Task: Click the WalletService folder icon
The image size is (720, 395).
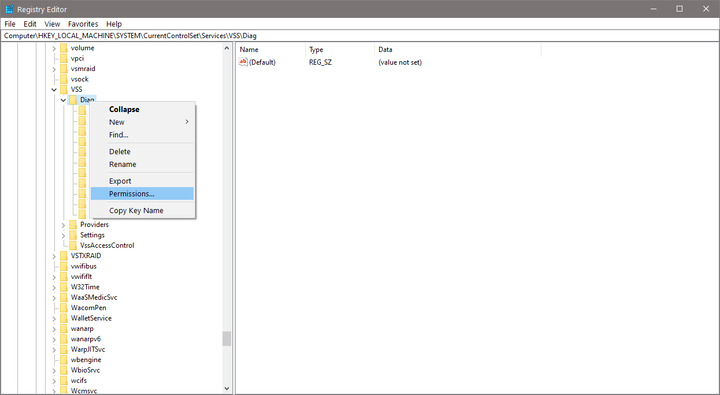Action: click(64, 318)
